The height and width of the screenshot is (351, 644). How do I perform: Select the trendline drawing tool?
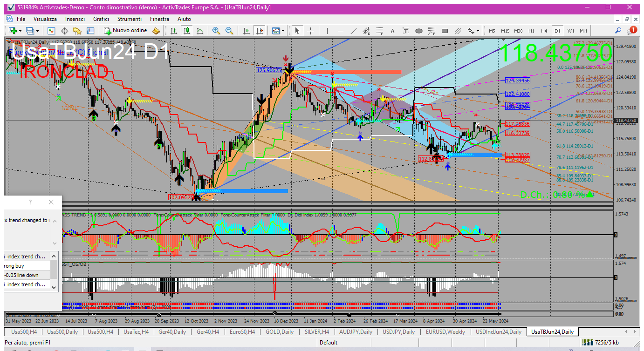354,31
